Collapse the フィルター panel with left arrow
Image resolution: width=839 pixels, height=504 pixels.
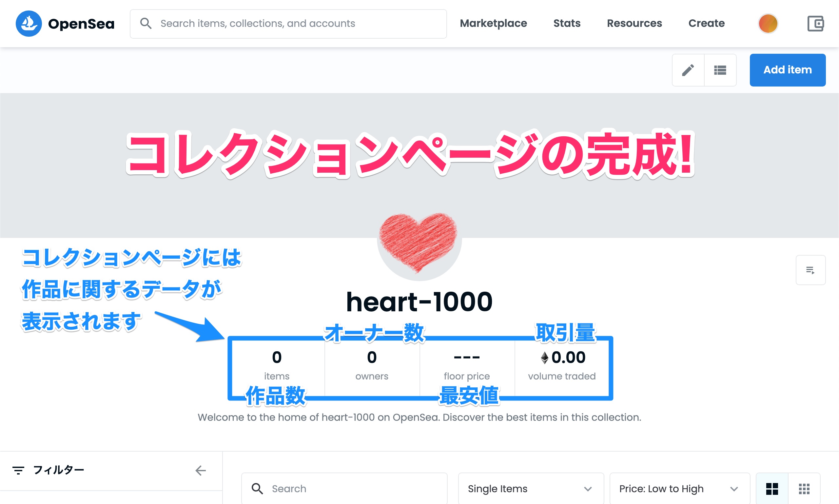click(x=201, y=470)
